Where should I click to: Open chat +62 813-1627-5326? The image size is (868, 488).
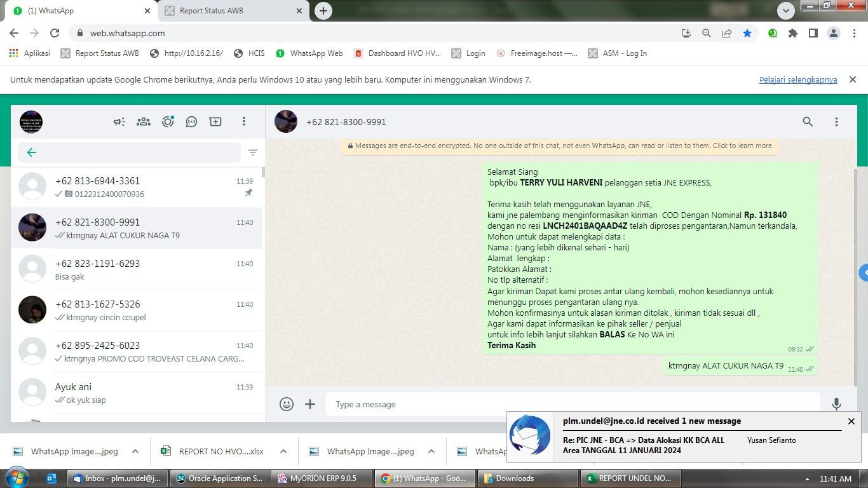pos(138,310)
